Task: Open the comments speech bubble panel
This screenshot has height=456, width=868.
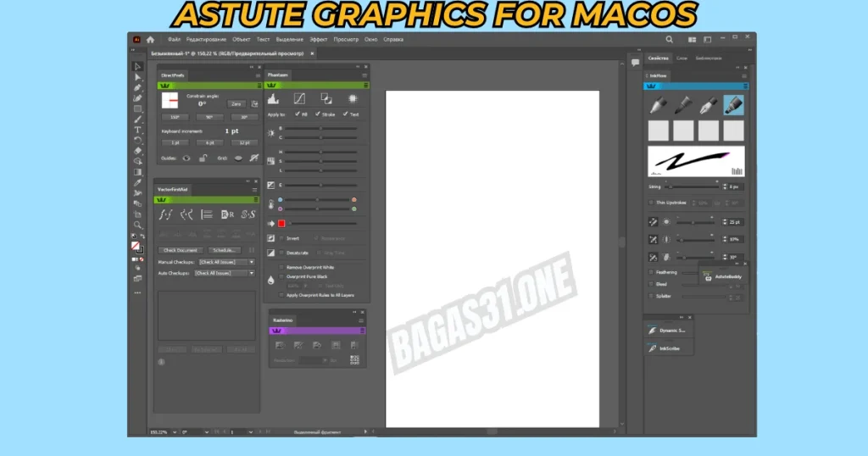Action: [635, 63]
